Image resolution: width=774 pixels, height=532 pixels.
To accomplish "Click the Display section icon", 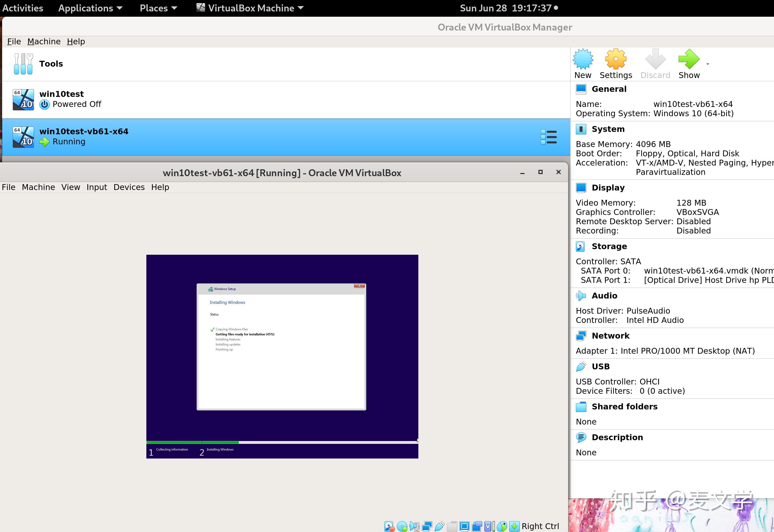I will click(582, 188).
